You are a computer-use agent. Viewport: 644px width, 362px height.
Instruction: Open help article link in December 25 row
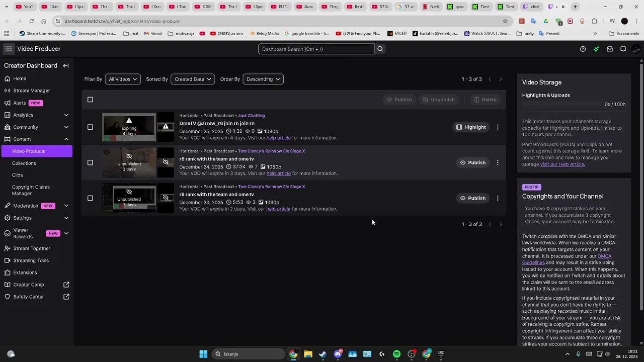pos(279,138)
